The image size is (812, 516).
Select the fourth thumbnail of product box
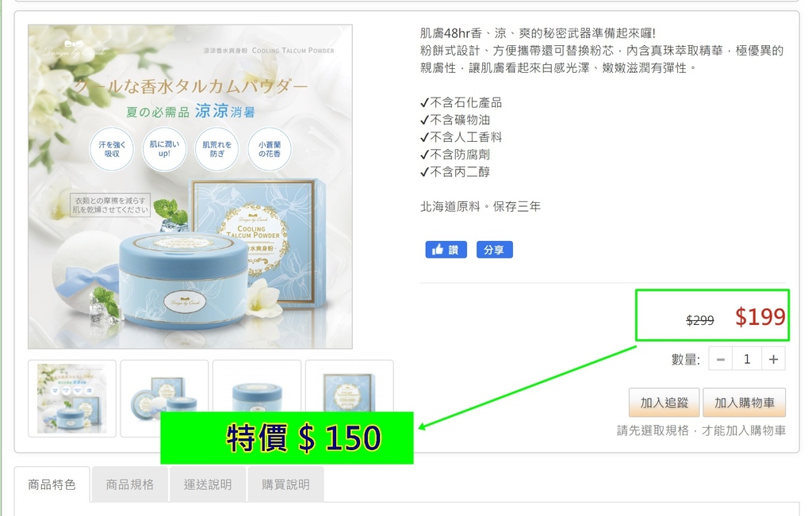[x=349, y=385]
